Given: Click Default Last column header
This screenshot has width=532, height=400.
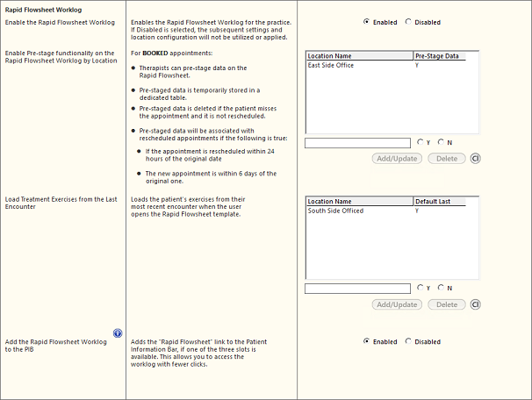Looking at the screenshot, I should coord(440,202).
